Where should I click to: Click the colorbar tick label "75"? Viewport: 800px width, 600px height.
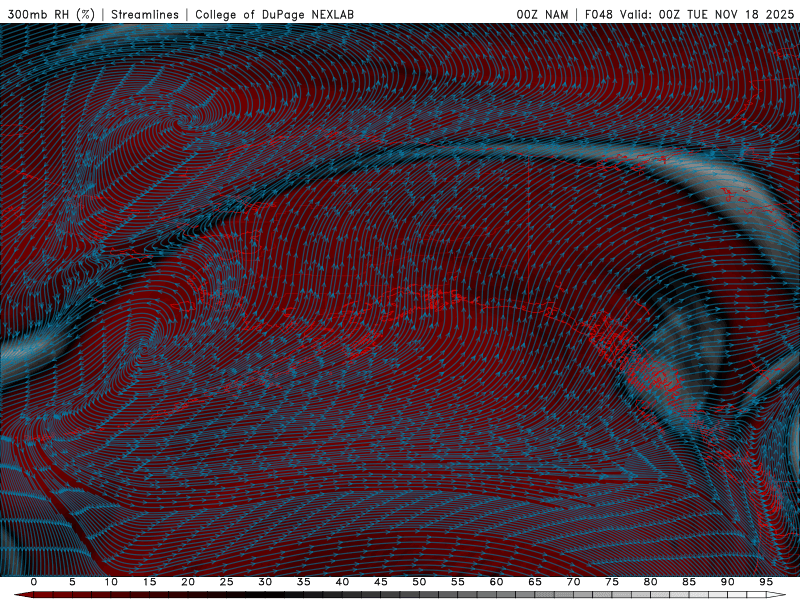pyautogui.click(x=612, y=582)
